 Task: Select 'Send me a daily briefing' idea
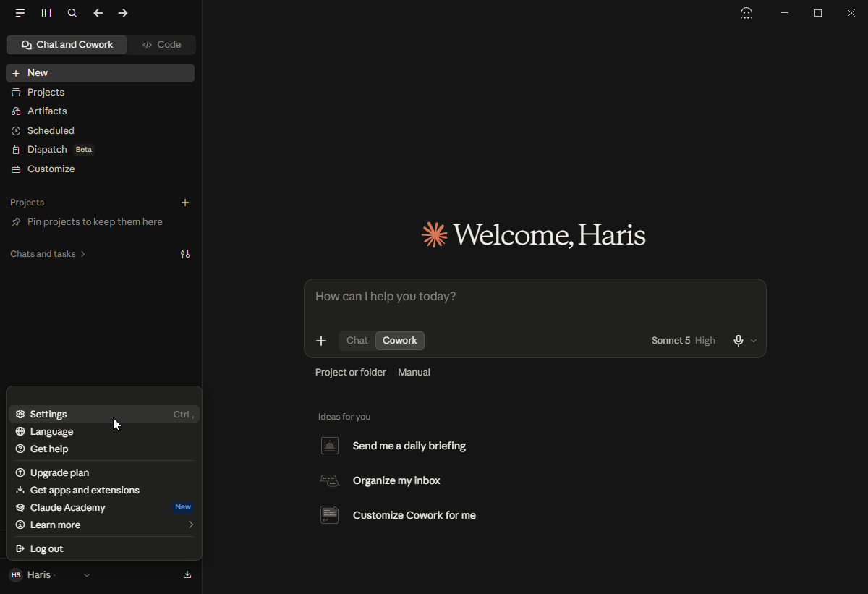[x=409, y=446]
